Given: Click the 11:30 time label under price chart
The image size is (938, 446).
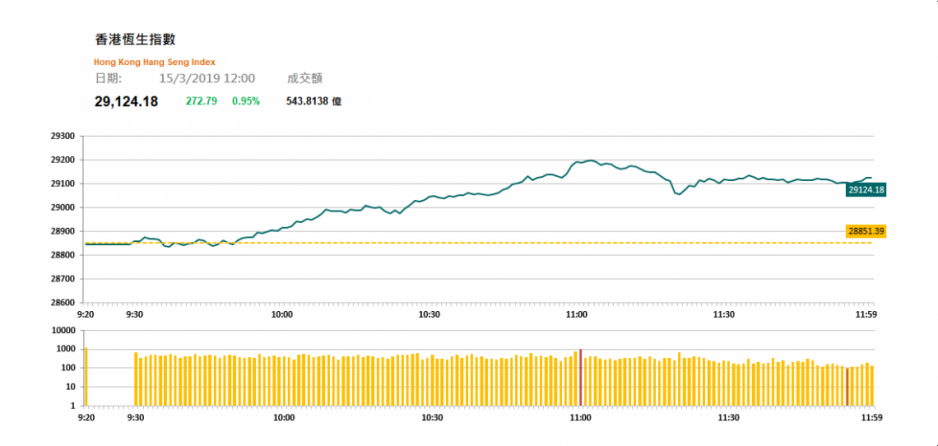Looking at the screenshot, I should (x=724, y=314).
